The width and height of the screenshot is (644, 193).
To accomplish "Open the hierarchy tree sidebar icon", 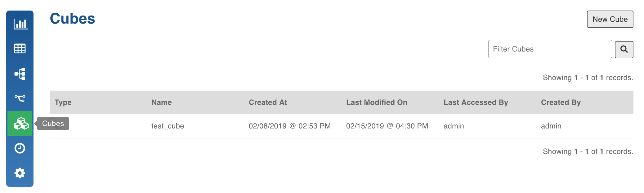I will click(20, 74).
